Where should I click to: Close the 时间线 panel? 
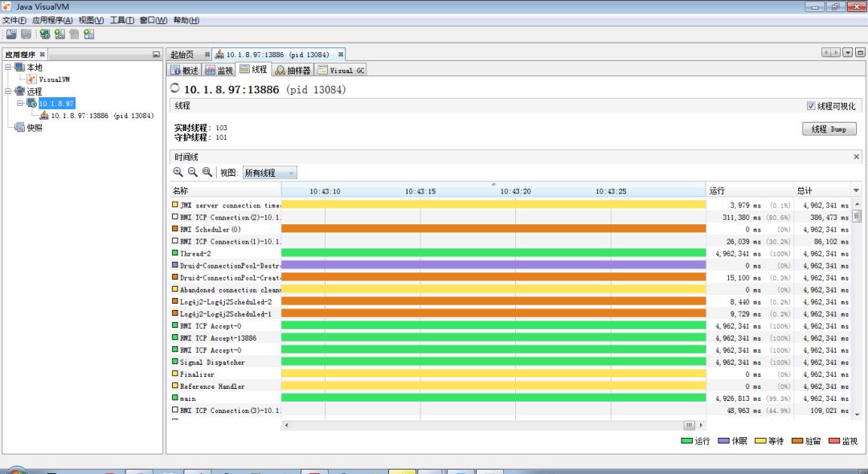point(857,157)
